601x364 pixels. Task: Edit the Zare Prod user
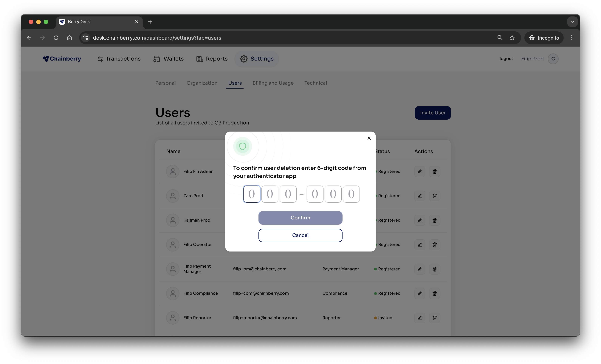tap(419, 196)
